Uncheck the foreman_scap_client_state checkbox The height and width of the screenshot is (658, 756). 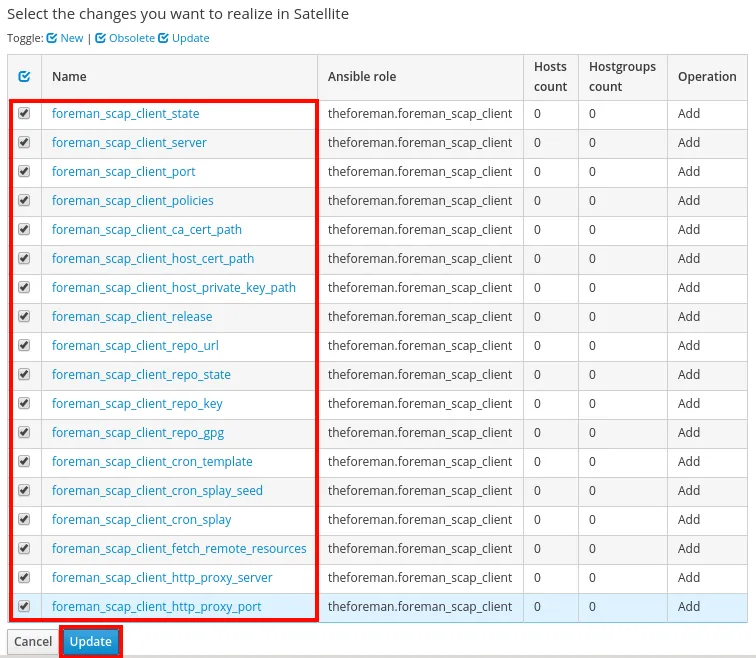pos(24,114)
